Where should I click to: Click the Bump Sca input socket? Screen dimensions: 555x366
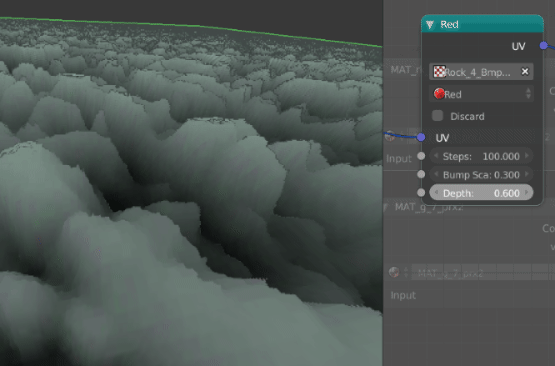tap(421, 174)
